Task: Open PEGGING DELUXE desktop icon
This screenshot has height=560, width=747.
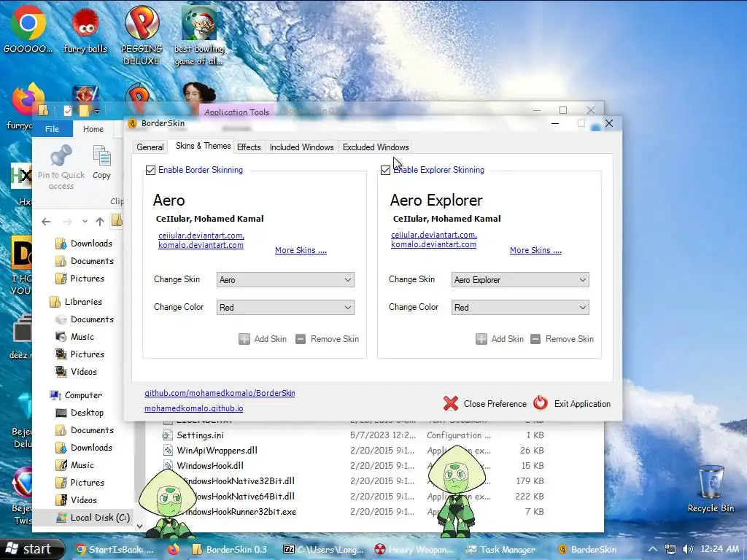Action: coord(142,36)
